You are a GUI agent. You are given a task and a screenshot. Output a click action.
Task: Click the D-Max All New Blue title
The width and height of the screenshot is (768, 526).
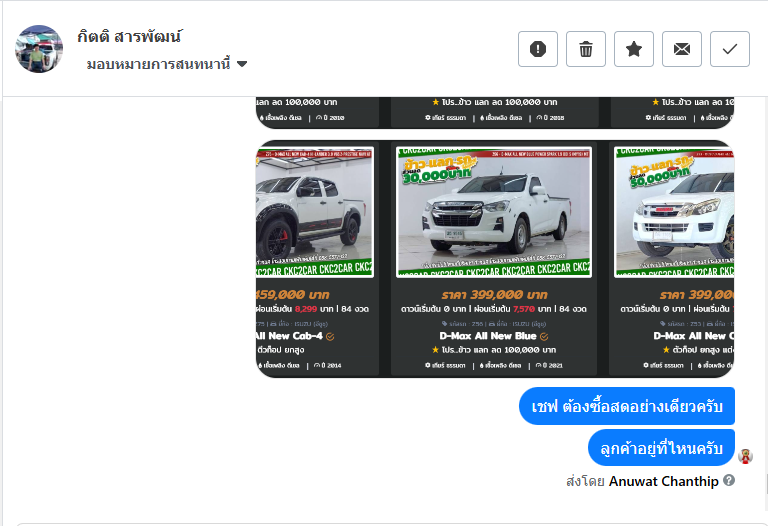click(x=488, y=336)
